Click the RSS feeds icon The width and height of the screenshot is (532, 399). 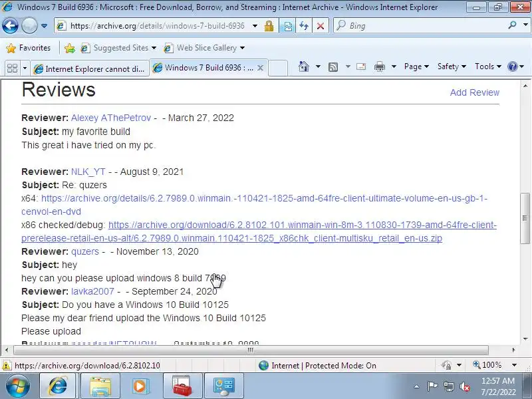(333, 67)
